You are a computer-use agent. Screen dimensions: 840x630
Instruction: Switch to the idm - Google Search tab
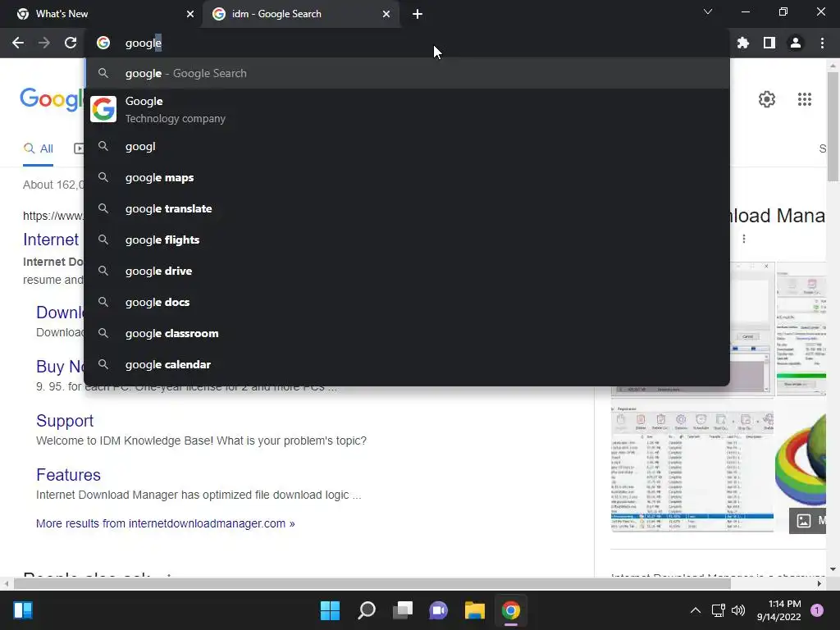point(302,14)
